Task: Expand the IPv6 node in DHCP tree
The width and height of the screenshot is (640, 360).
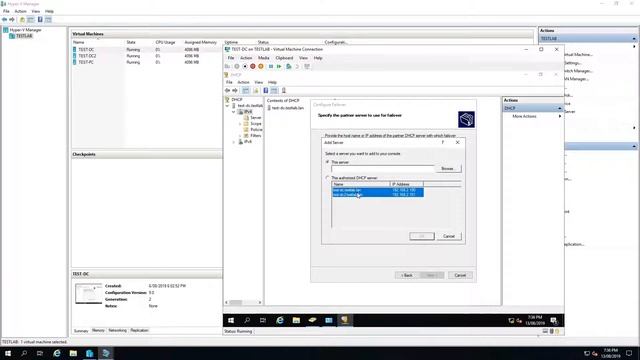Action: (x=234, y=142)
